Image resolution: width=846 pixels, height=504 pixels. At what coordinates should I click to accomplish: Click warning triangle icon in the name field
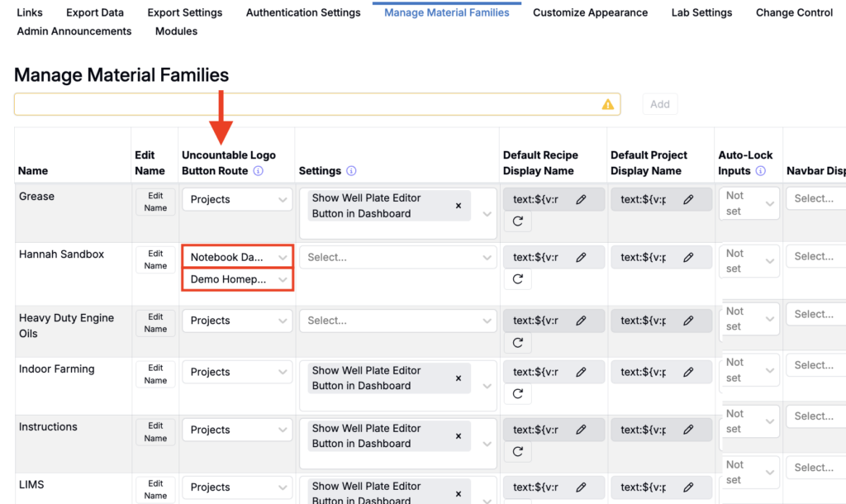tap(608, 104)
